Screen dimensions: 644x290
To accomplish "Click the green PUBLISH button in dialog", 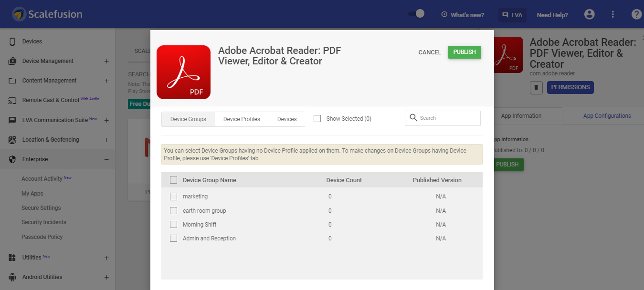I will tap(465, 52).
